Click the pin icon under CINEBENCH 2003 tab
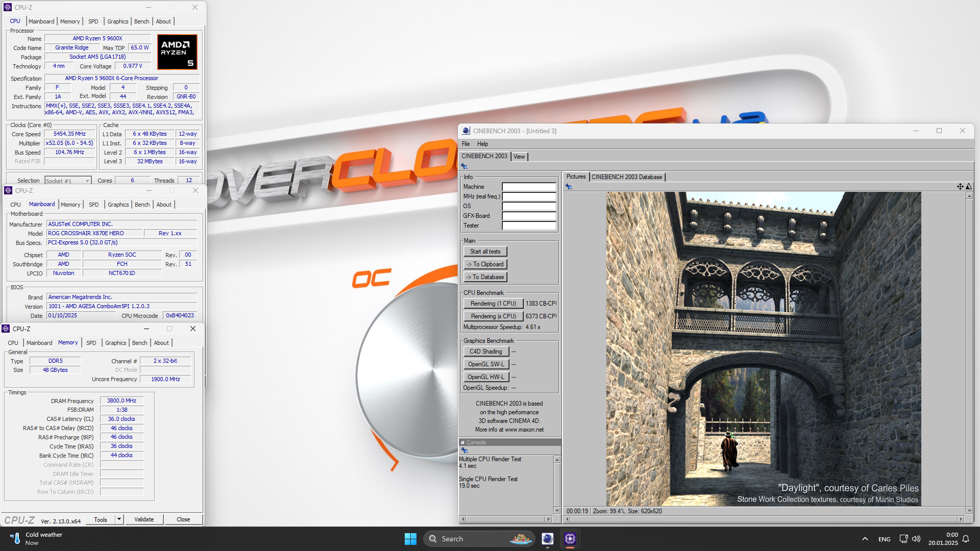Viewport: 980px width, 551px height. coord(464,166)
